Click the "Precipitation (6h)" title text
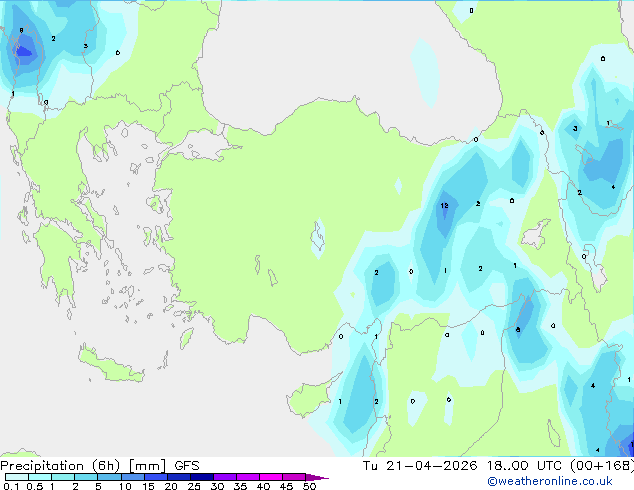The image size is (634, 490). coord(60,466)
